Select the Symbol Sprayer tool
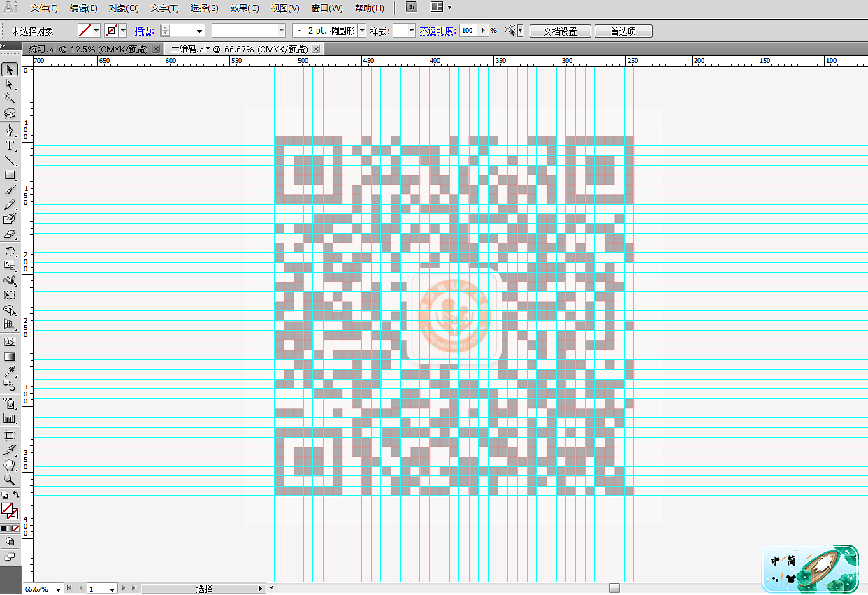This screenshot has width=868, height=595. tap(10, 403)
